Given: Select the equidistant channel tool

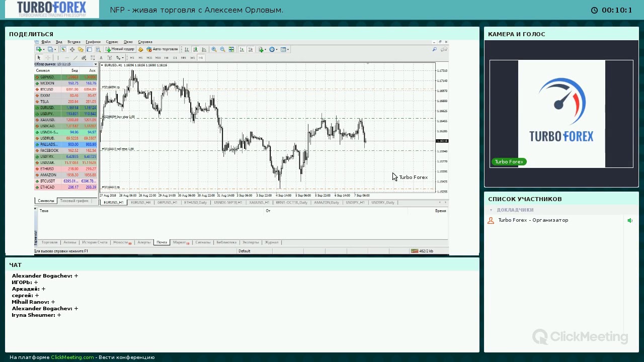Looking at the screenshot, I should (84, 58).
